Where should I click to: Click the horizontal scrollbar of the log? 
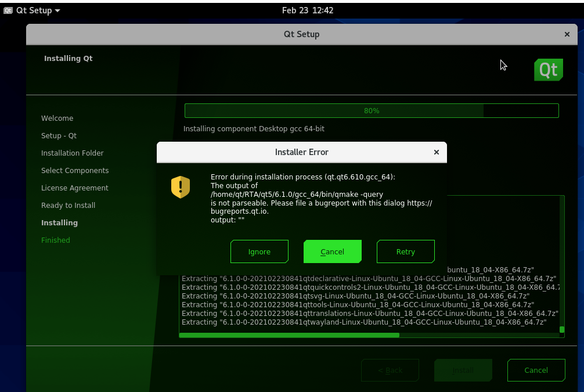click(289, 335)
